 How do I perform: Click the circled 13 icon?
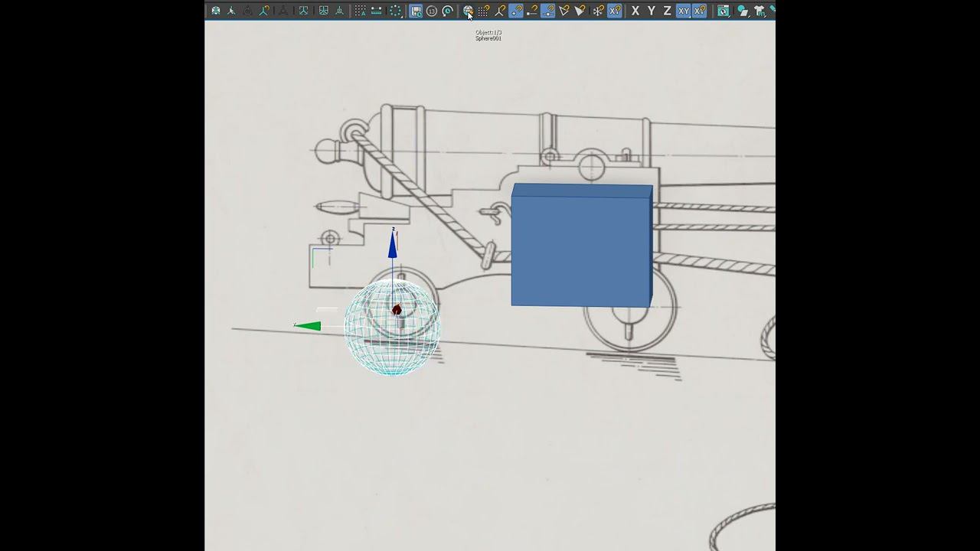432,11
